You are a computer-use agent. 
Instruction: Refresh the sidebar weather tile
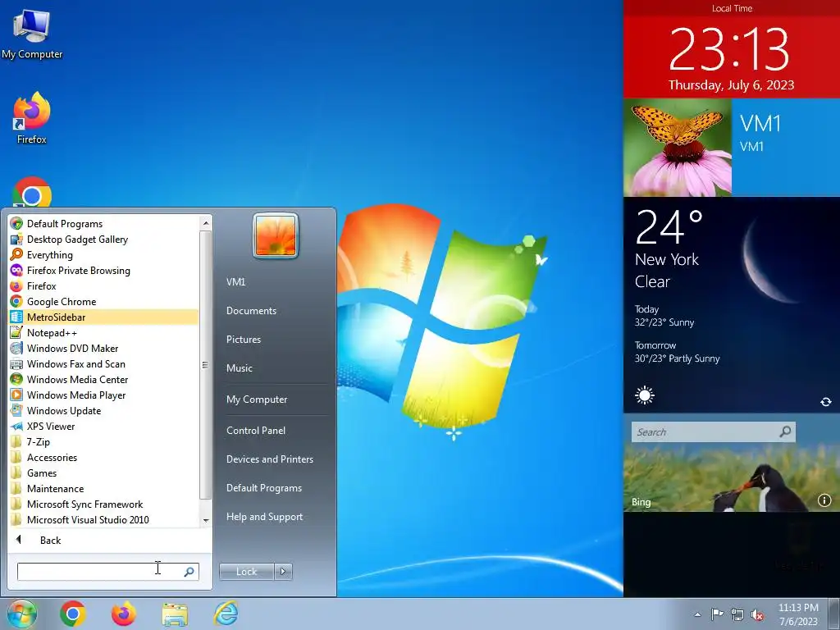point(825,402)
